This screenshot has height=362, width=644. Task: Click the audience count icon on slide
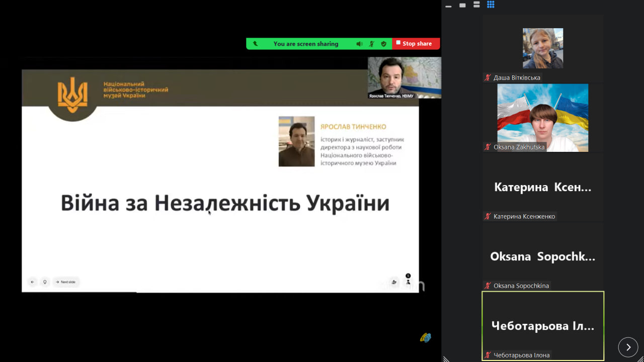point(408,282)
